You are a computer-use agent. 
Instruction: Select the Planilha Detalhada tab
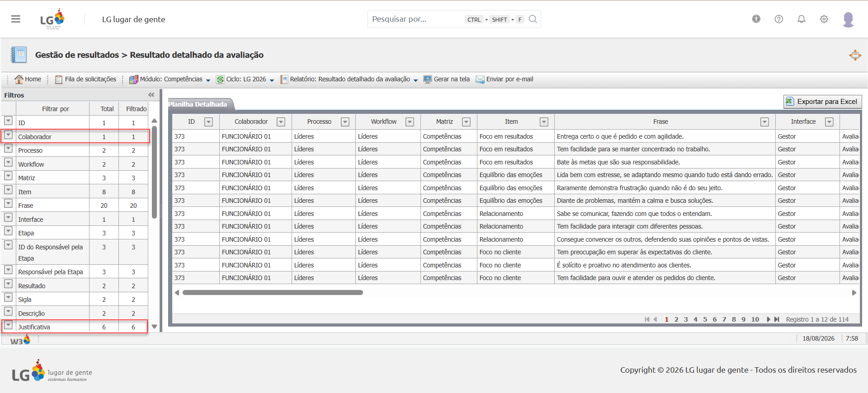[200, 104]
